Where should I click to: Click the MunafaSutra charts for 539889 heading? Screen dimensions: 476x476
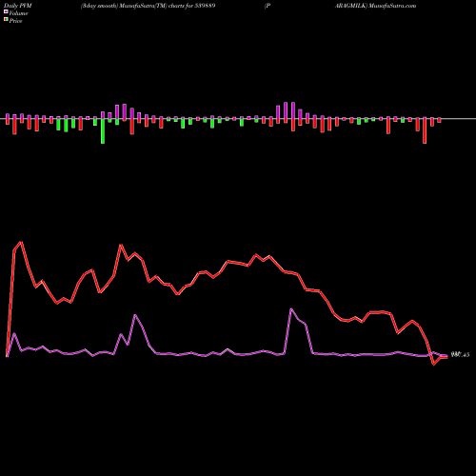pos(148,6)
